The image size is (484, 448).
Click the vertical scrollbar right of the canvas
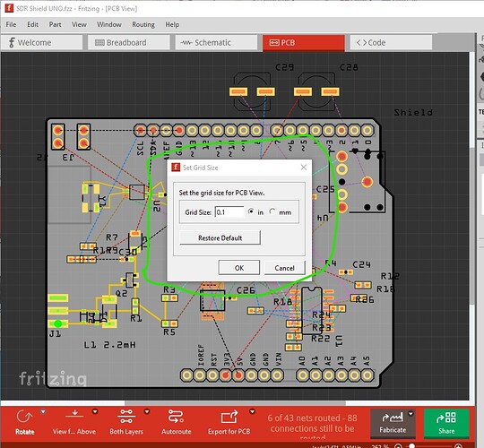click(x=471, y=226)
